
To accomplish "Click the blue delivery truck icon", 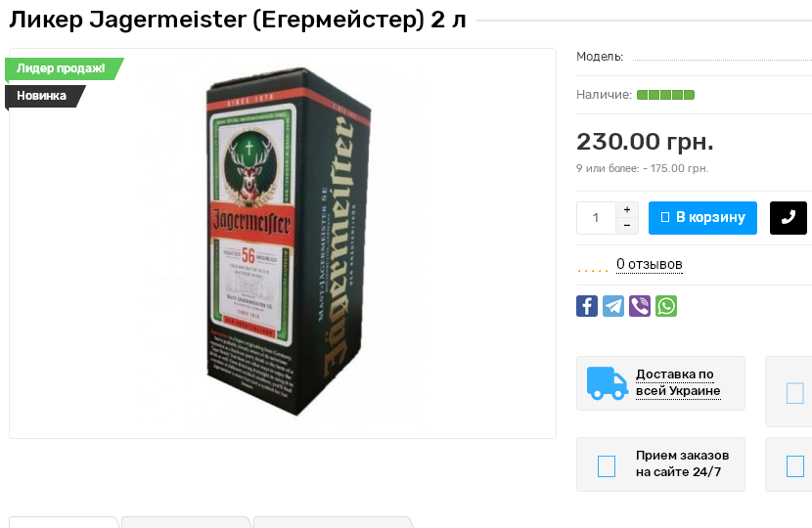I will click(x=607, y=383).
